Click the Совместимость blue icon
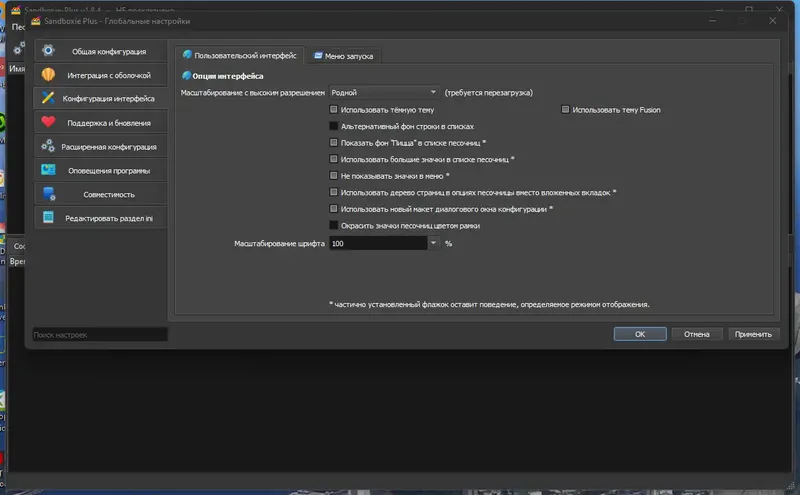 point(48,194)
